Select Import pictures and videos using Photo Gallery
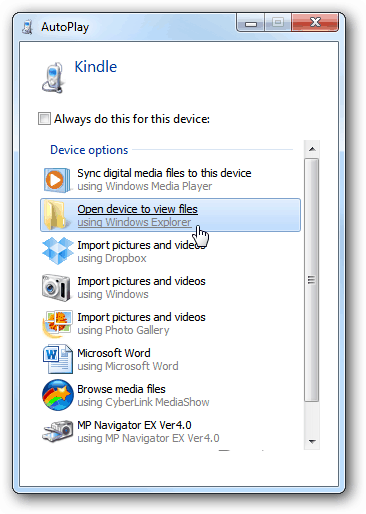The width and height of the screenshot is (366, 514). pyautogui.click(x=171, y=323)
